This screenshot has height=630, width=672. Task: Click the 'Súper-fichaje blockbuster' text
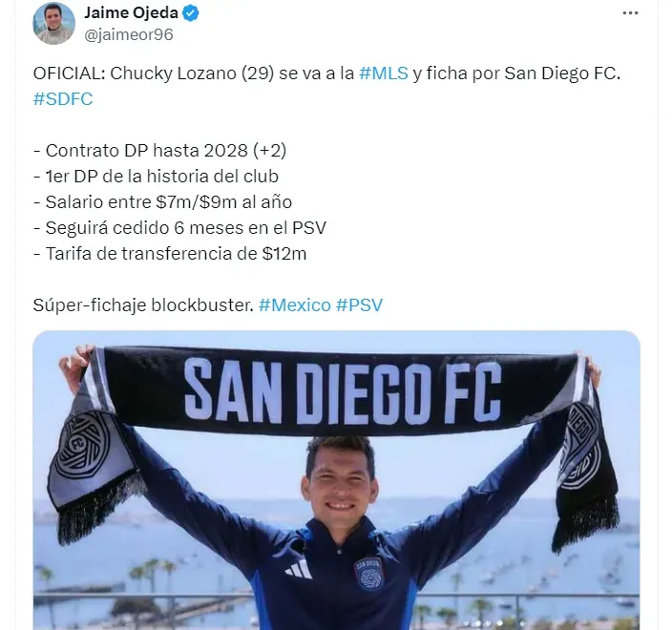click(x=143, y=305)
